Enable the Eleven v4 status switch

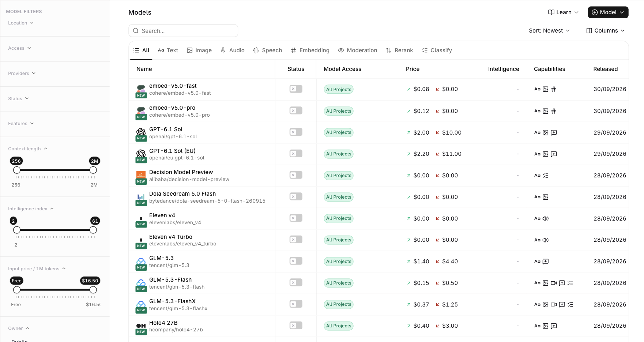[296, 218]
